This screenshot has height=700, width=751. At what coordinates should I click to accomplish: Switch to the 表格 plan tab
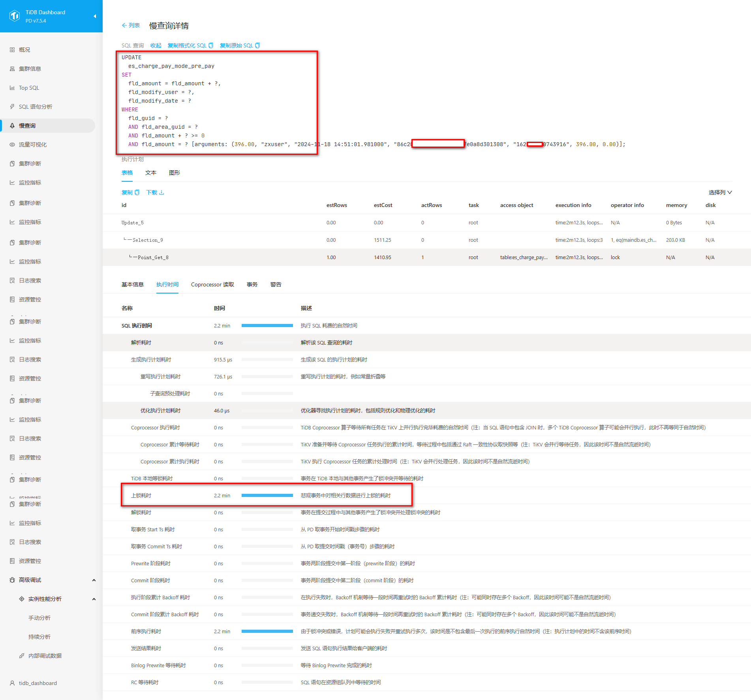127,173
